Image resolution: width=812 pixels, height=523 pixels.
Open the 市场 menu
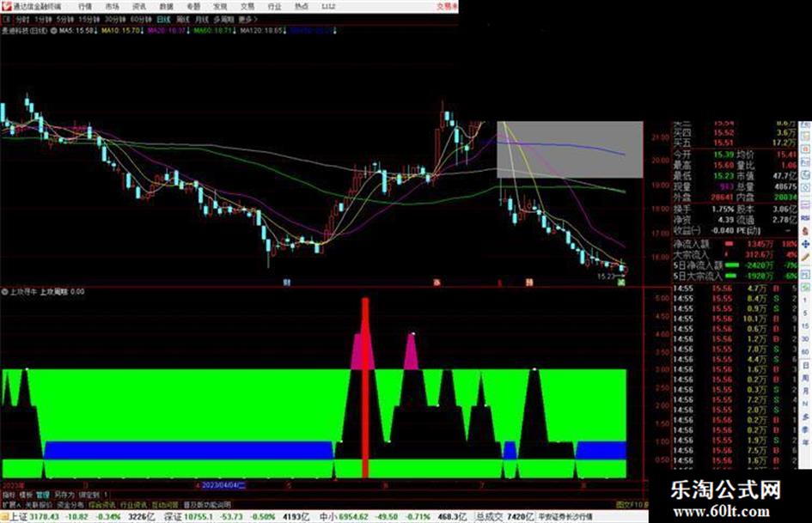click(112, 7)
